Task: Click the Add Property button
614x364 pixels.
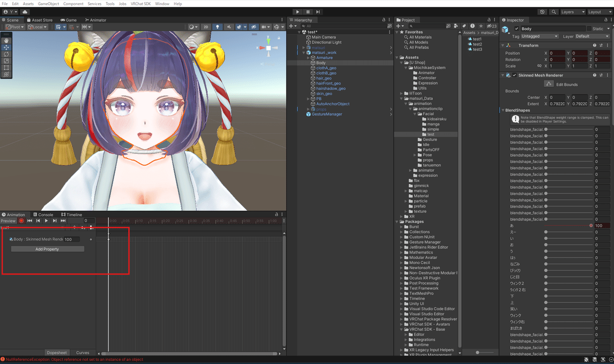Action: pyautogui.click(x=47, y=249)
